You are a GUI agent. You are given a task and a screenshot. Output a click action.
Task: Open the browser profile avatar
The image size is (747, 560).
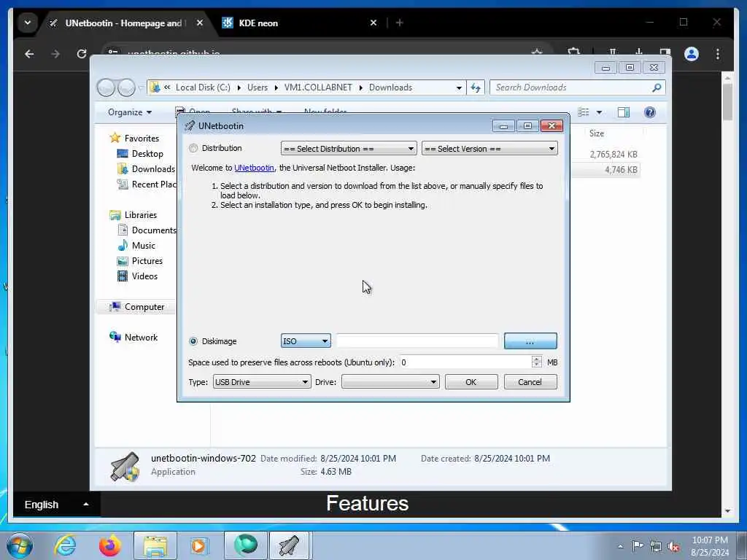click(x=692, y=54)
